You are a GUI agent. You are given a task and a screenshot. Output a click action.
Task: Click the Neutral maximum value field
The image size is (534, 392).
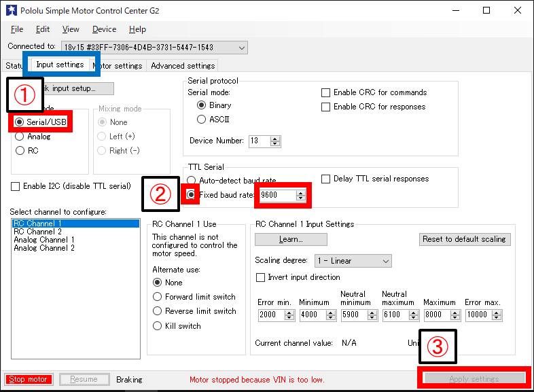click(396, 315)
